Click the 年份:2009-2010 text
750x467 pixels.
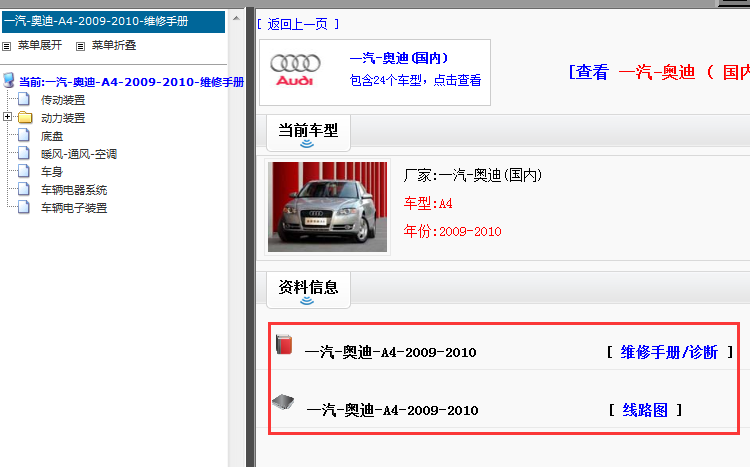click(x=452, y=231)
